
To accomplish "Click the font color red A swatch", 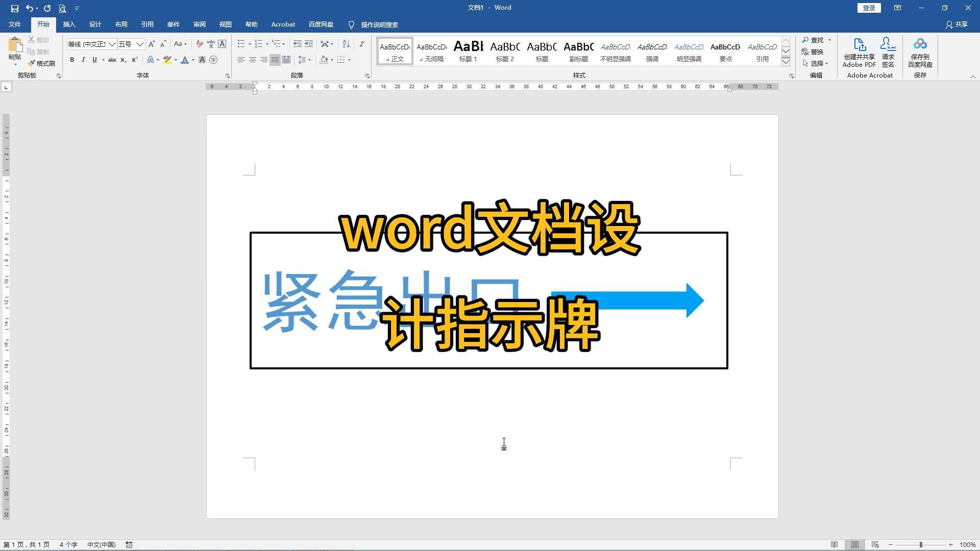I will (185, 60).
